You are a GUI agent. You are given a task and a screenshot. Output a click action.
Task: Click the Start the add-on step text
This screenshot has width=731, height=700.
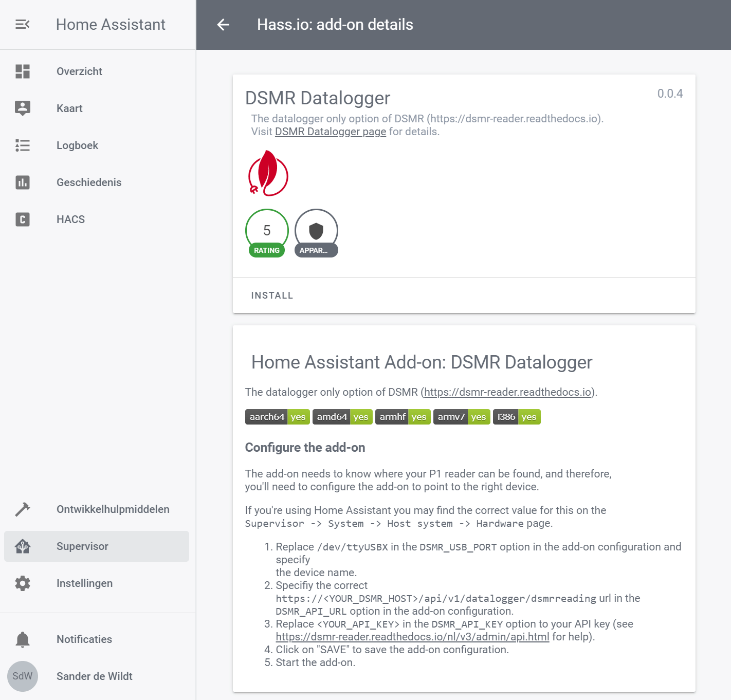[x=316, y=662]
